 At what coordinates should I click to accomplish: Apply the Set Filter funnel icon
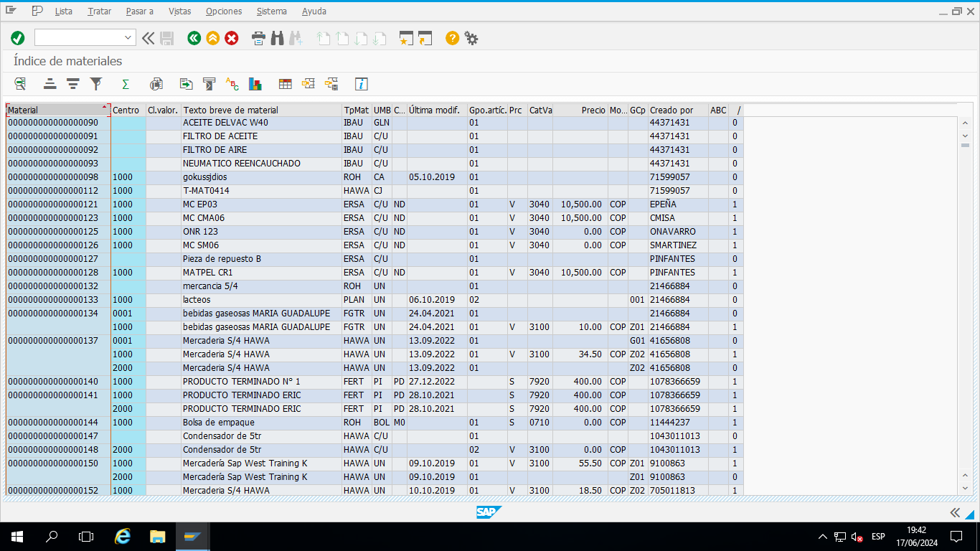pyautogui.click(x=96, y=84)
